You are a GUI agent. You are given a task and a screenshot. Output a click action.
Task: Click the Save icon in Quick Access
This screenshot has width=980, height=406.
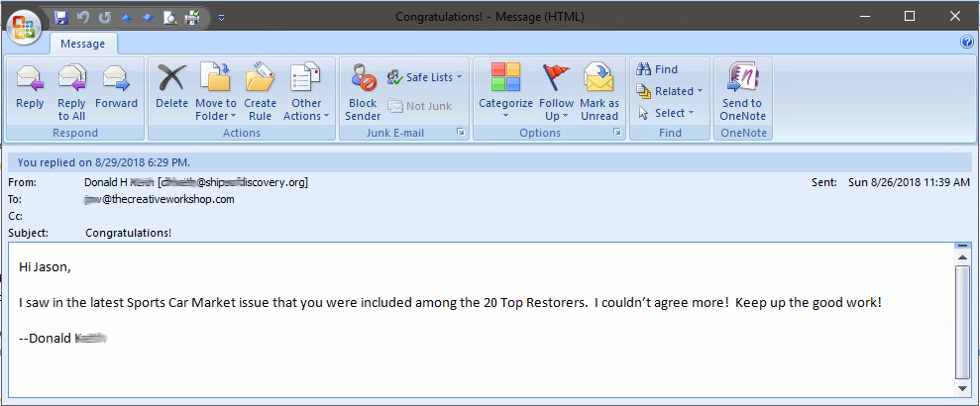61,17
